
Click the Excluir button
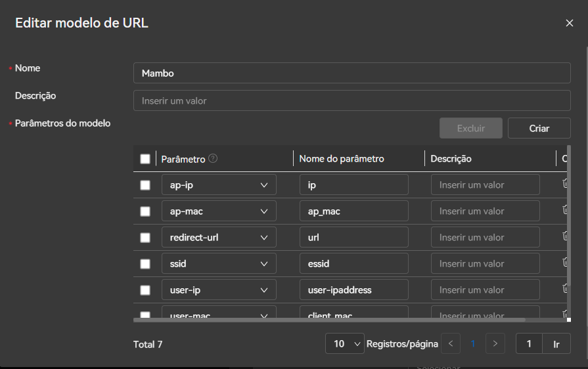[471, 128]
